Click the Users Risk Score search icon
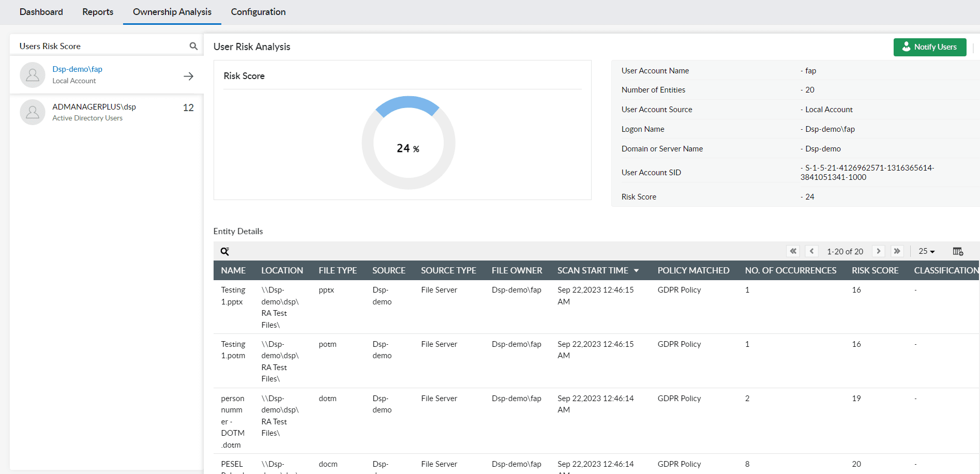 coord(193,46)
